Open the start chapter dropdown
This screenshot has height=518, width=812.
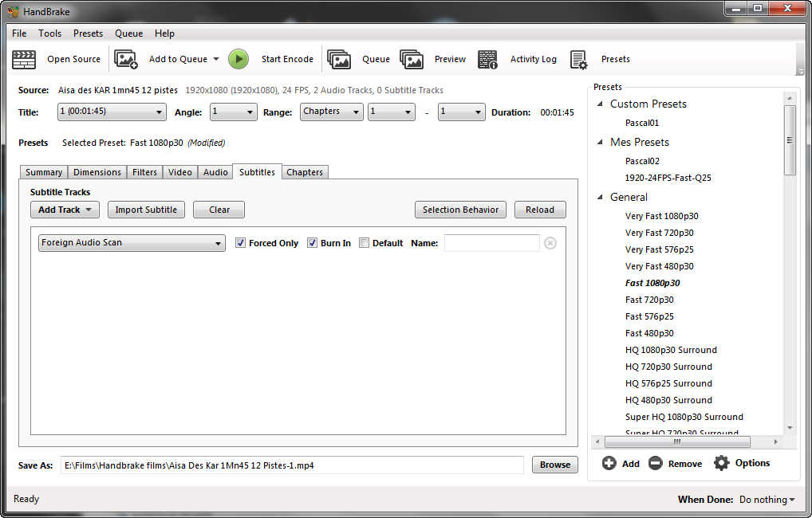392,112
